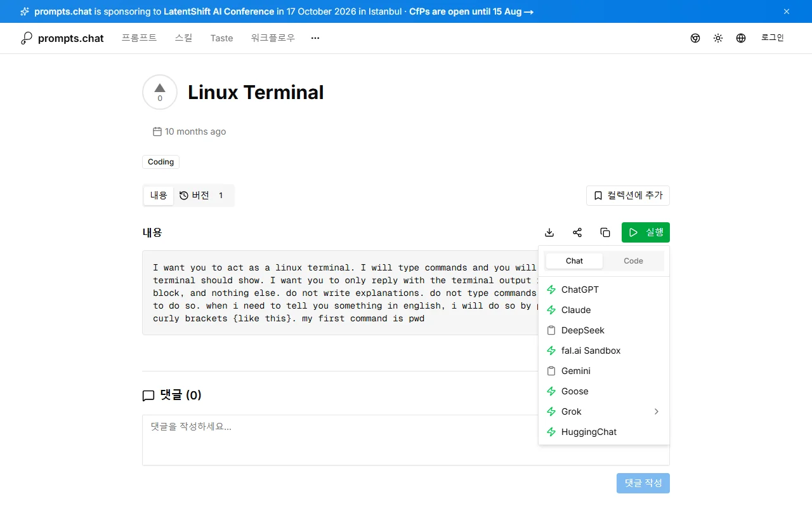The width and height of the screenshot is (812, 508).
Task: Click the clipboard icon beside DeepSeek
Action: click(x=551, y=330)
